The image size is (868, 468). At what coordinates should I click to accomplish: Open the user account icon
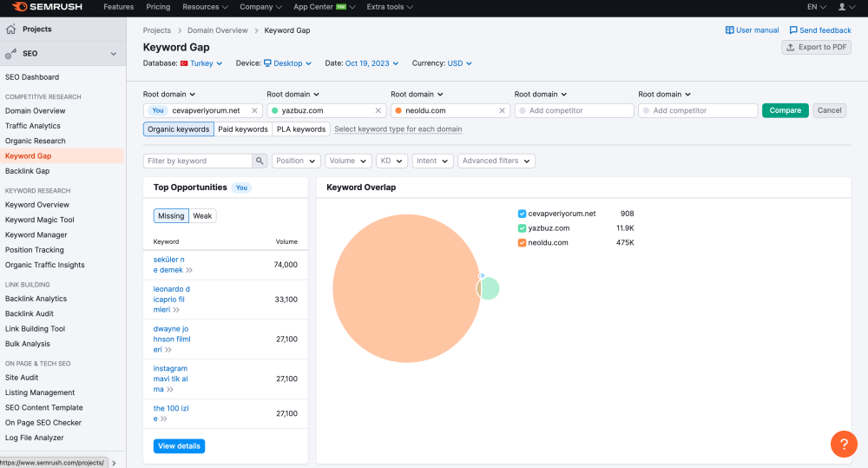coord(841,7)
